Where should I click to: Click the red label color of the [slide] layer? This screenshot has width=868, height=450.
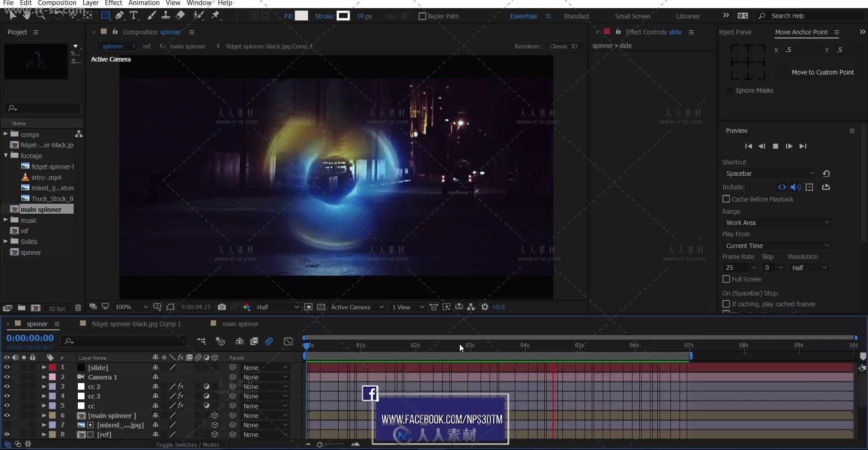pyautogui.click(x=52, y=367)
